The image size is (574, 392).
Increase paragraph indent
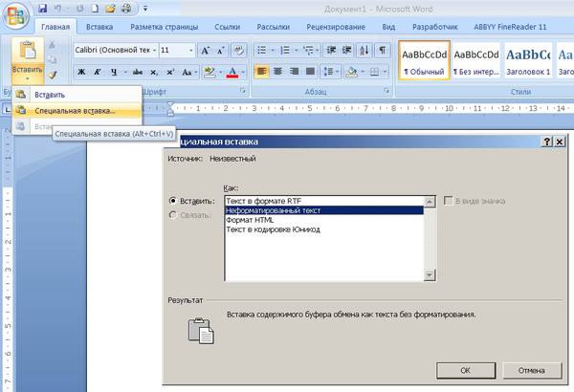[347, 50]
